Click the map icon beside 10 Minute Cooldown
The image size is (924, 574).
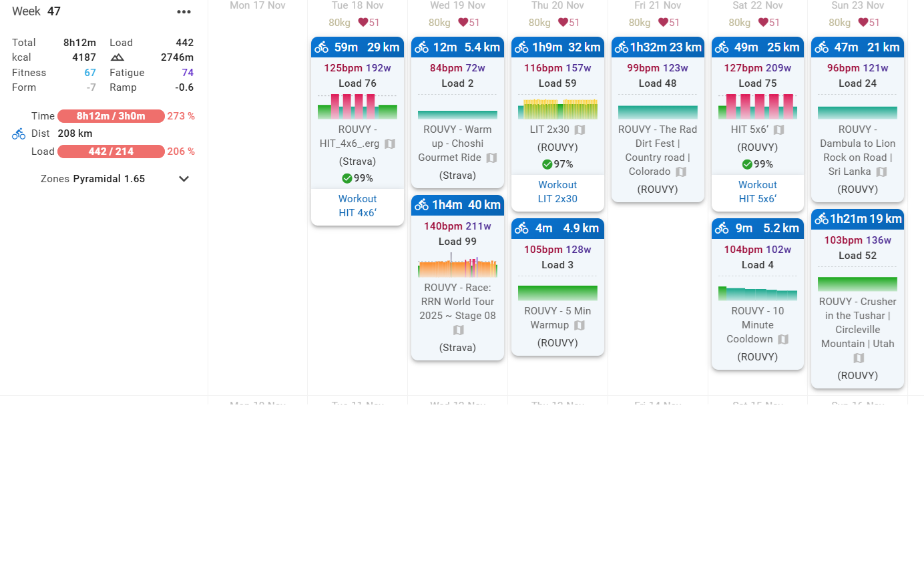click(x=783, y=339)
